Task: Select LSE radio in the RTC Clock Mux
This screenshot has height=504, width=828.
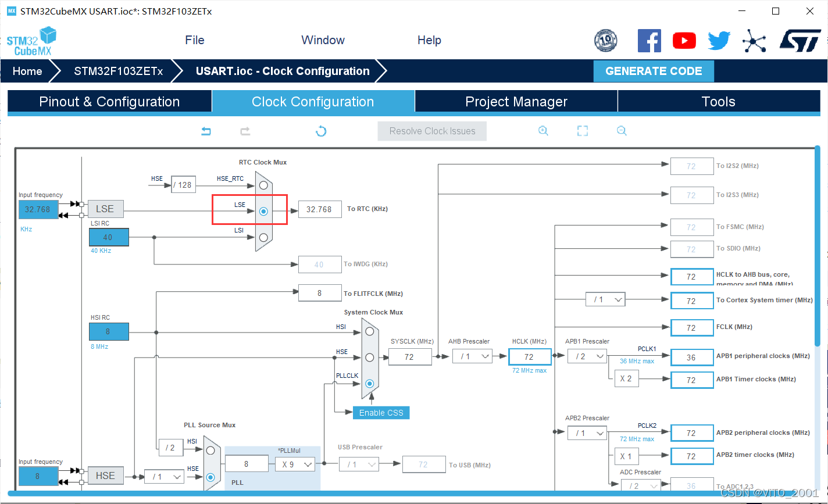Action: coord(263,212)
